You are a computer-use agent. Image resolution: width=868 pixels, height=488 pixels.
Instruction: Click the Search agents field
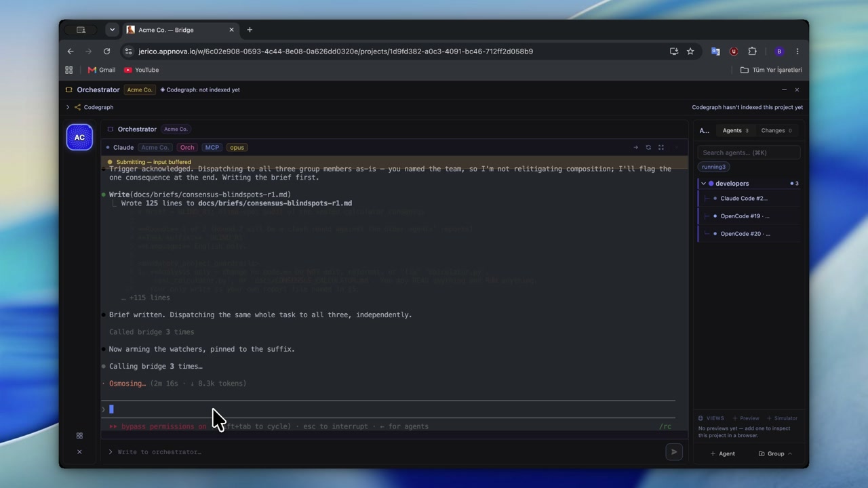[749, 152]
